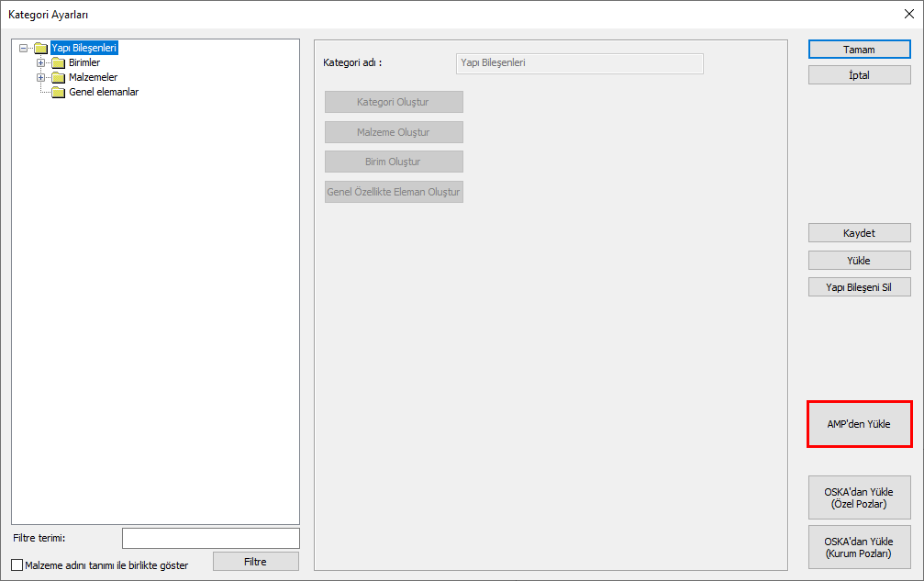Viewport: 924px width, 581px height.
Task: Select the Birimler tree item label
Action: click(84, 62)
